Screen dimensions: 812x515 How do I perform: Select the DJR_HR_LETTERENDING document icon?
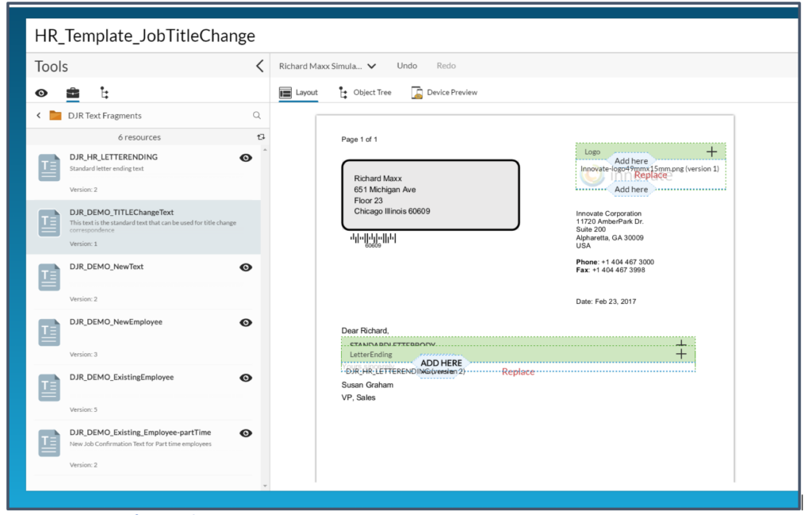[49, 168]
